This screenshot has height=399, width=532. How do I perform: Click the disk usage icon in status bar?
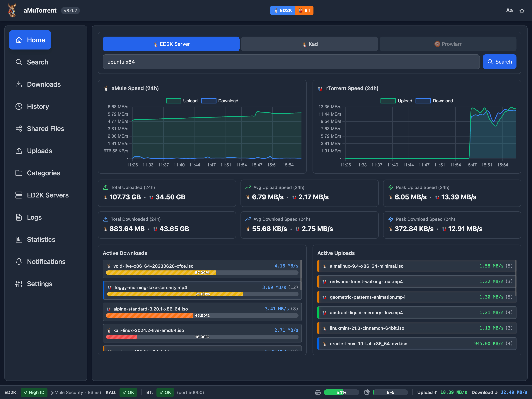(x=318, y=392)
